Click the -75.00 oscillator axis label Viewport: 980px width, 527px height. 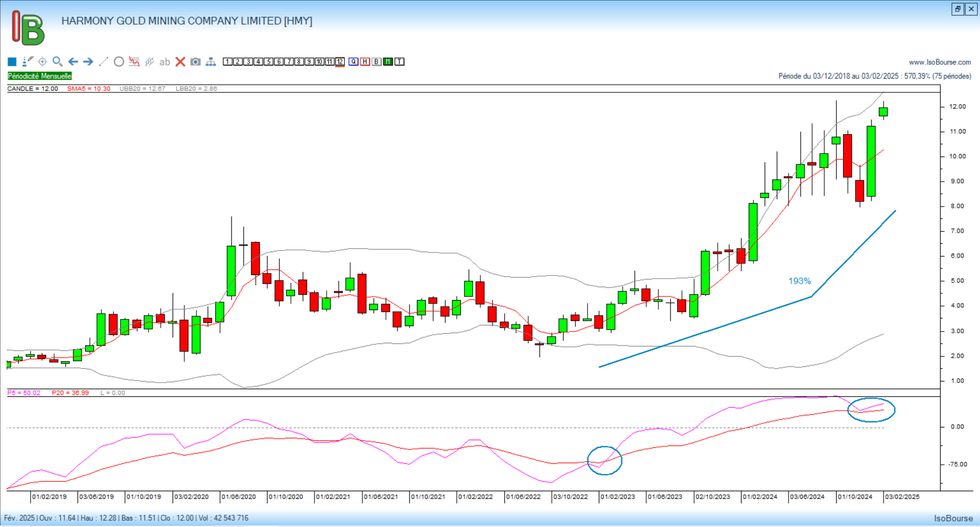pos(958,464)
